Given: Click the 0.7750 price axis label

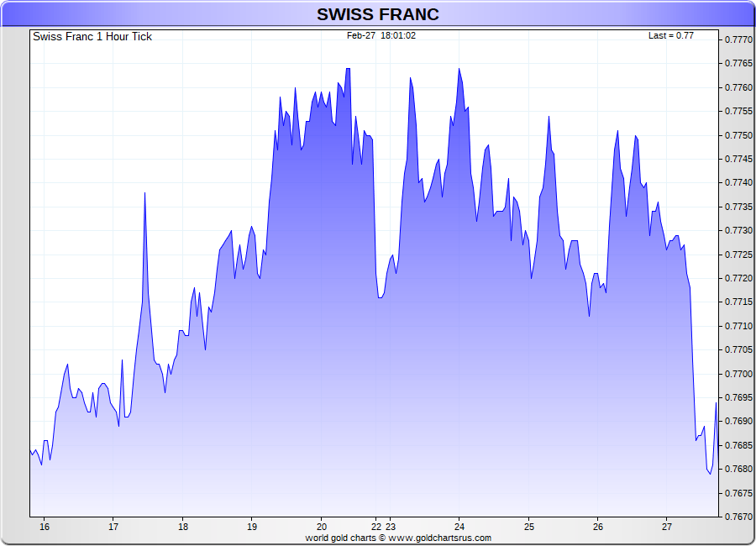Looking at the screenshot, I should tap(738, 135).
